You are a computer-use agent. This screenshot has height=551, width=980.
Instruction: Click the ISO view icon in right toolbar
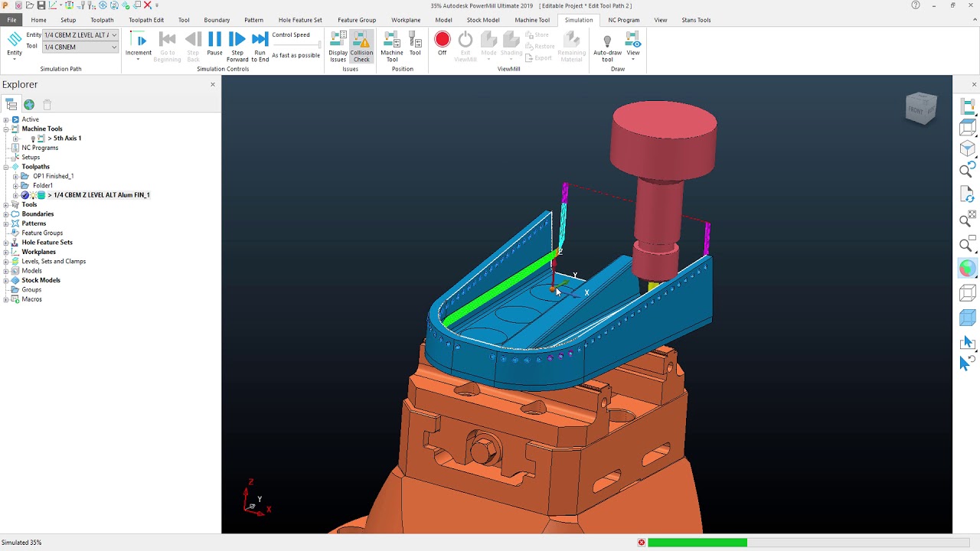[x=968, y=148]
